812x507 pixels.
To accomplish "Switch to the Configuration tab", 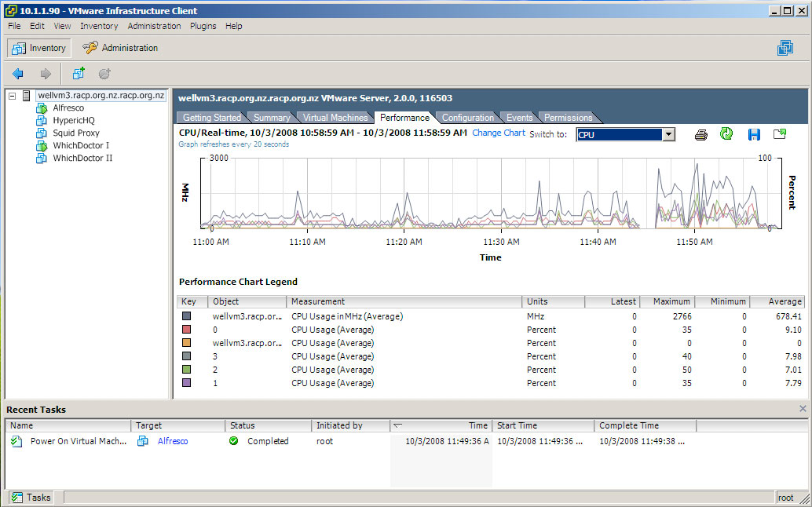I will point(468,118).
